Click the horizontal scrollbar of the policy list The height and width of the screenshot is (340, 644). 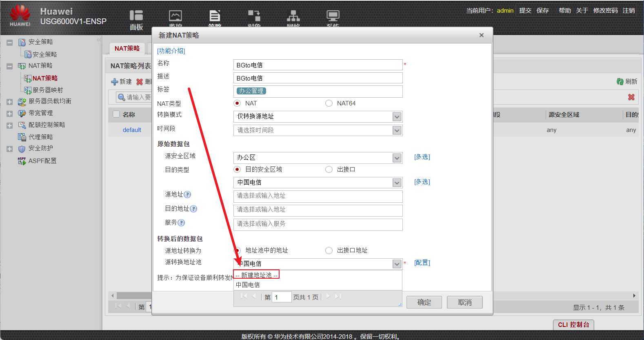coord(373,295)
